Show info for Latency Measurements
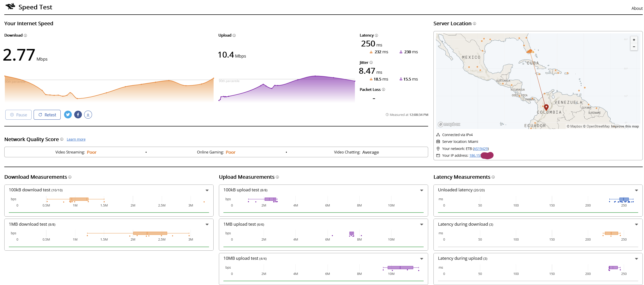 coord(493,177)
